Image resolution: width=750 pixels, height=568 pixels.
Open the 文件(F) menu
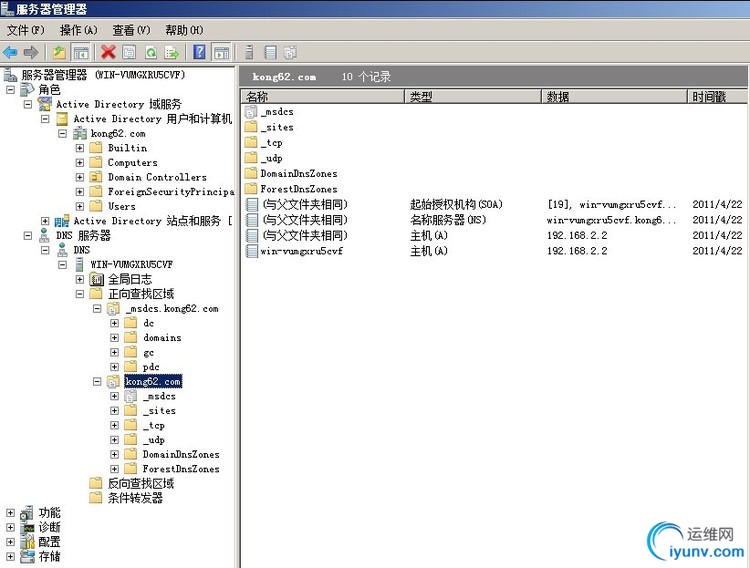[x=25, y=30]
